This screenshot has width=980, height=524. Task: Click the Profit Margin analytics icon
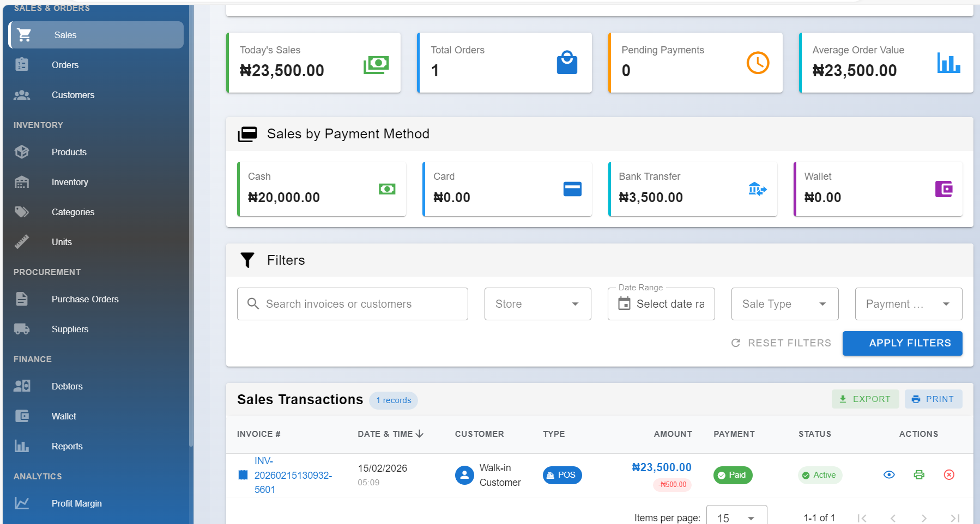pos(22,503)
